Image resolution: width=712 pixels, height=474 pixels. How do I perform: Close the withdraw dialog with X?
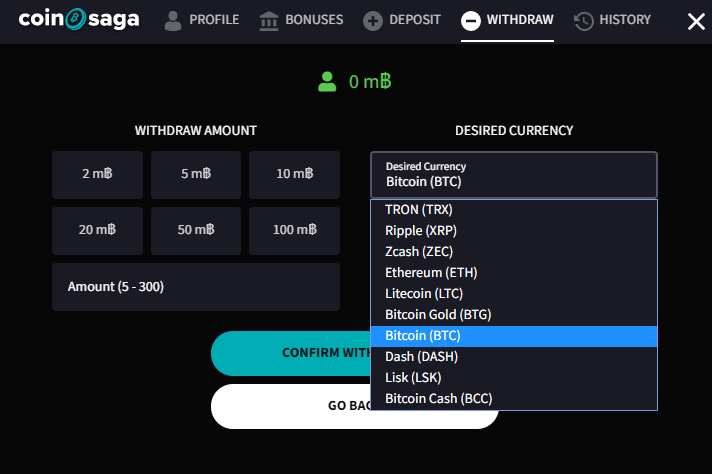pos(696,21)
